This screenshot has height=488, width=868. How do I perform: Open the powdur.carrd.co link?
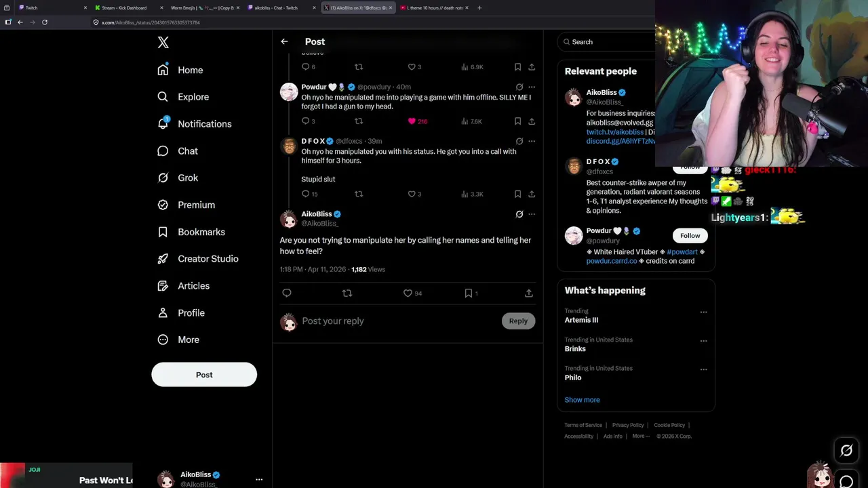click(612, 261)
